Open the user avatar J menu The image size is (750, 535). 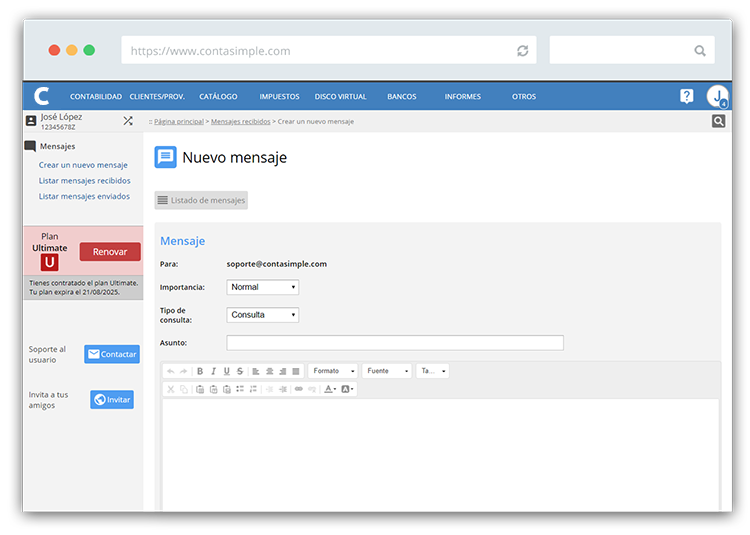[717, 96]
